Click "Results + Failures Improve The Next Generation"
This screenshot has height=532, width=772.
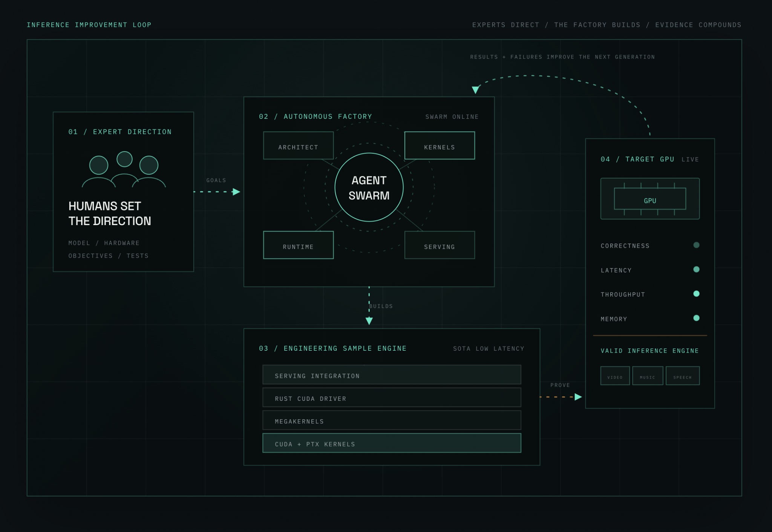tap(562, 57)
